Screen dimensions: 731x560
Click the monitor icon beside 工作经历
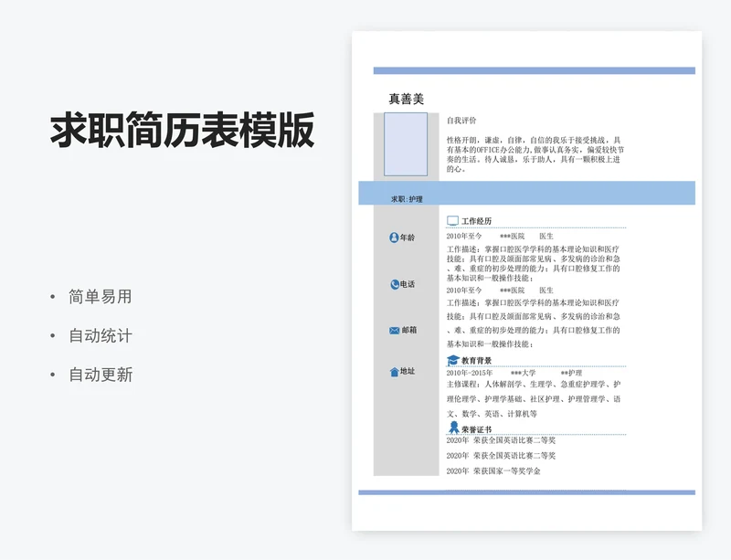coord(452,220)
